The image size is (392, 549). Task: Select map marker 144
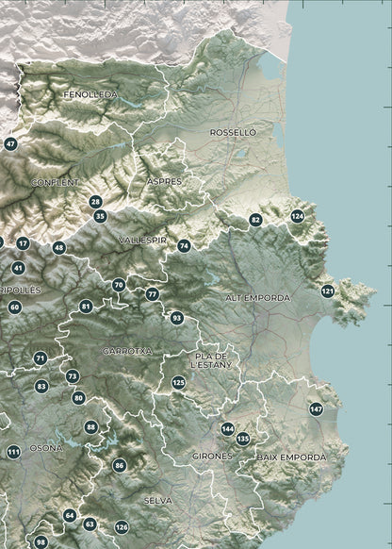(x=228, y=429)
